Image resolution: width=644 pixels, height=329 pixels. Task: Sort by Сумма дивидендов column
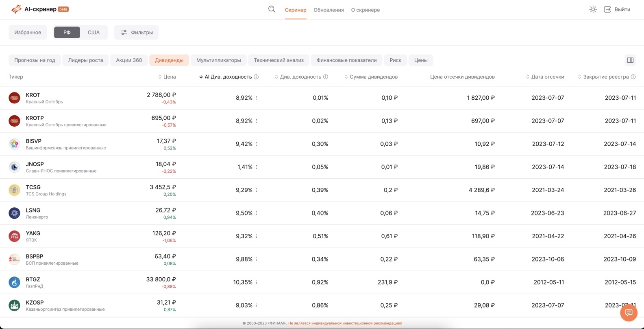[x=371, y=77]
